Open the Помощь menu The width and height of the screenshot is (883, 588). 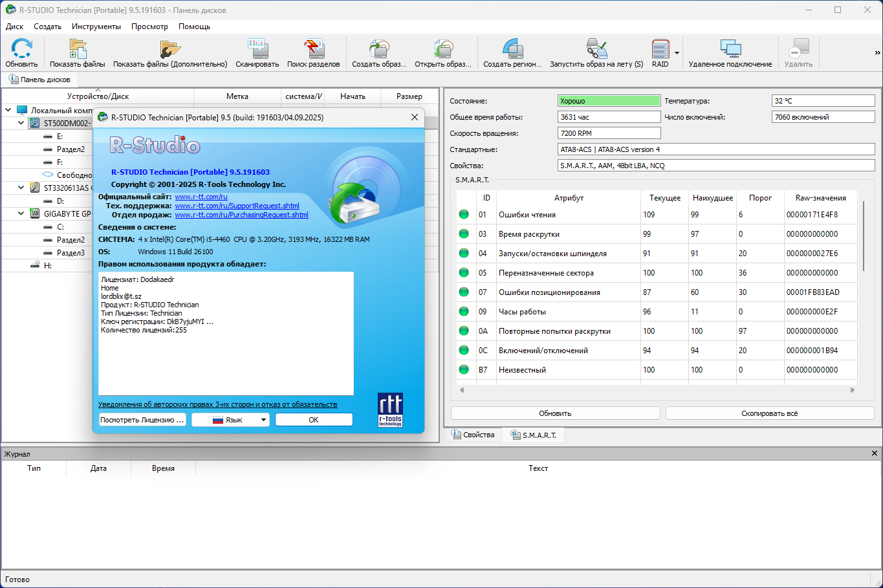point(194,27)
